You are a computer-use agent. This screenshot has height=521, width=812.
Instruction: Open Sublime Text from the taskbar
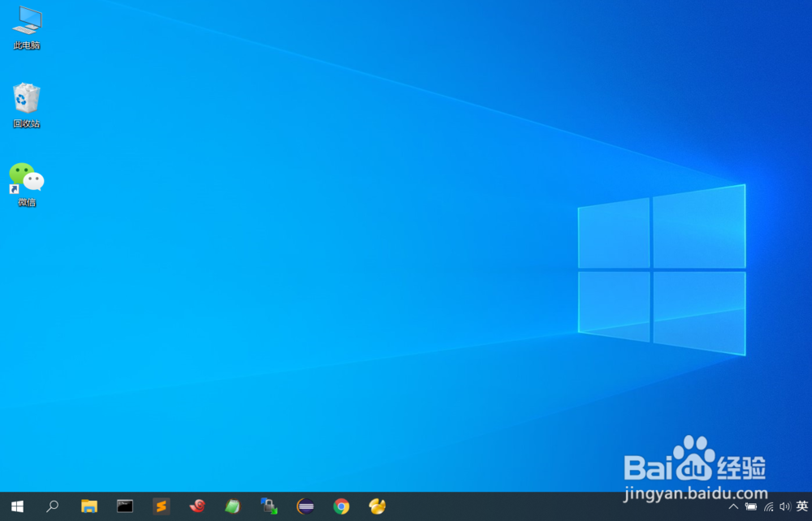pyautogui.click(x=162, y=506)
